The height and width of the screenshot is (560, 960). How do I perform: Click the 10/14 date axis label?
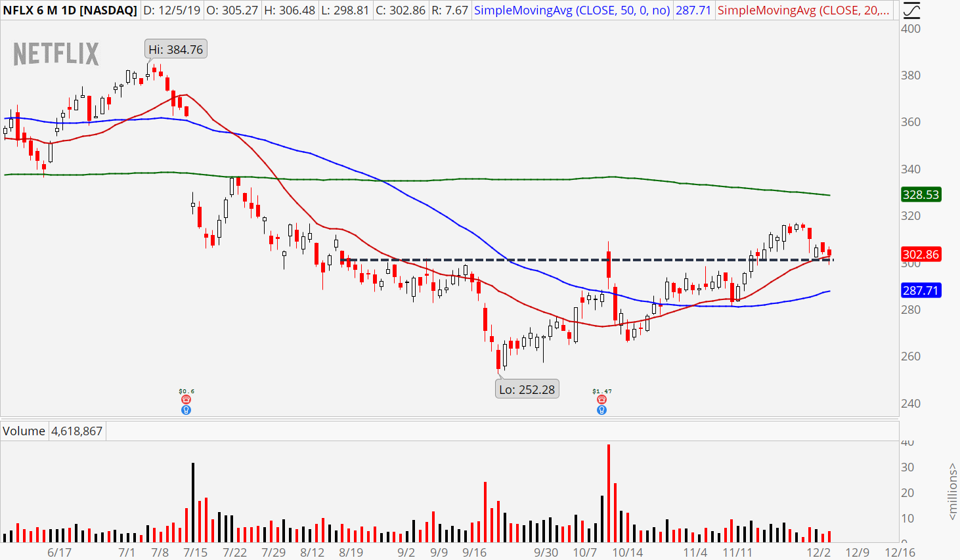point(627,552)
